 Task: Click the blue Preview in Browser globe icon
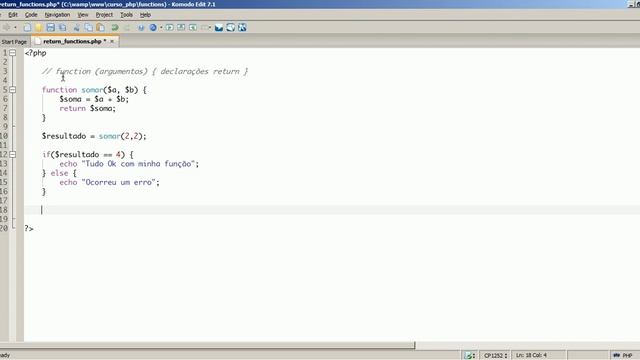click(153, 27)
